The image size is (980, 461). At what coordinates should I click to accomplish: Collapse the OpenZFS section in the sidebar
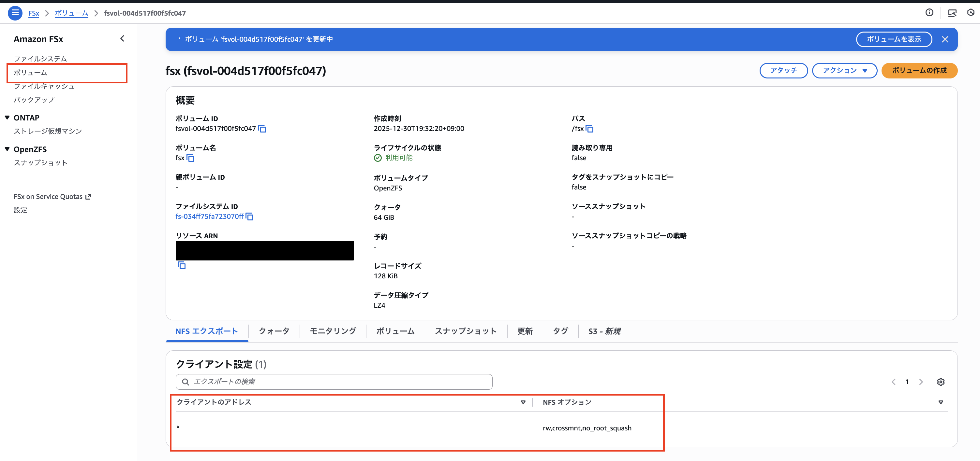[x=7, y=149]
